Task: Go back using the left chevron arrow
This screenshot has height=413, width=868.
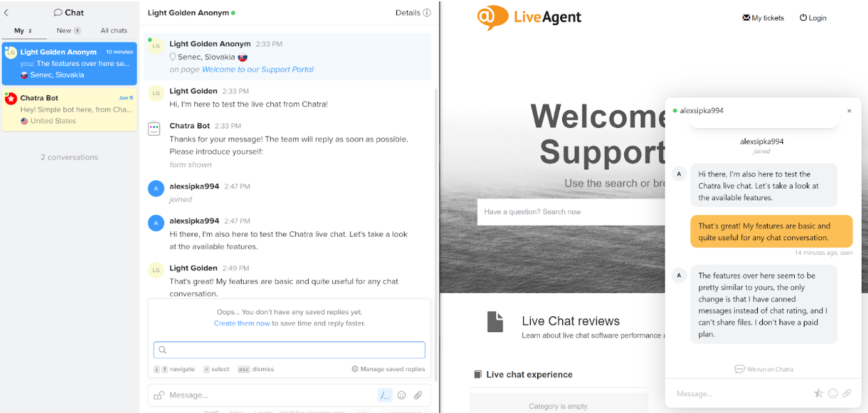Action: (6, 13)
